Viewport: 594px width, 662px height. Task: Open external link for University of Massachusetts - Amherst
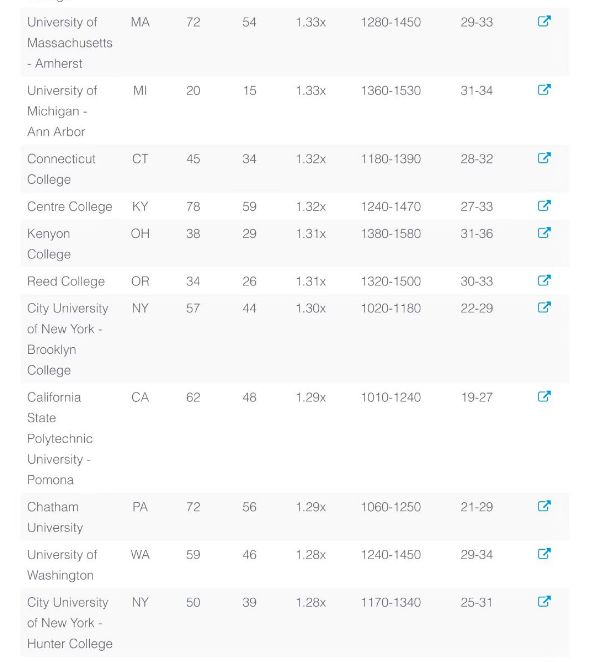click(544, 21)
